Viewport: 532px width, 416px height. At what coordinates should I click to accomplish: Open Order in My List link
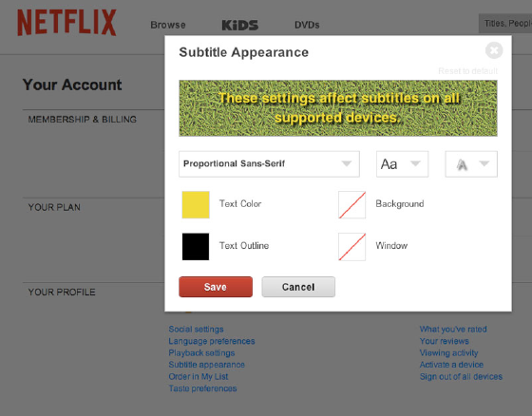199,377
